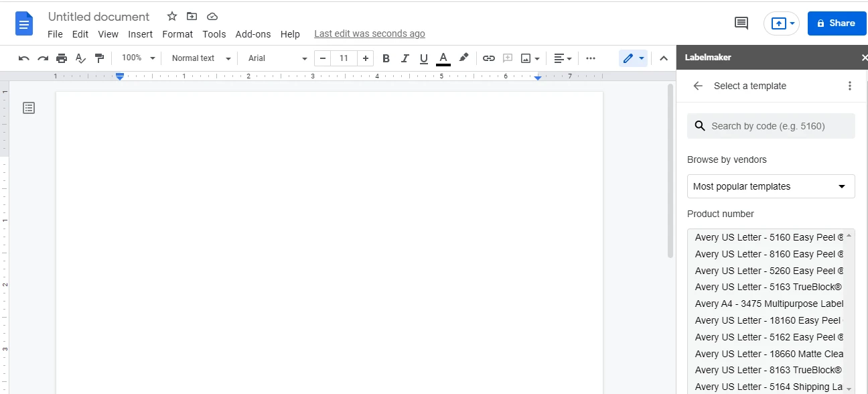Toggle italic formatting
The height and width of the screenshot is (394, 868).
click(405, 58)
